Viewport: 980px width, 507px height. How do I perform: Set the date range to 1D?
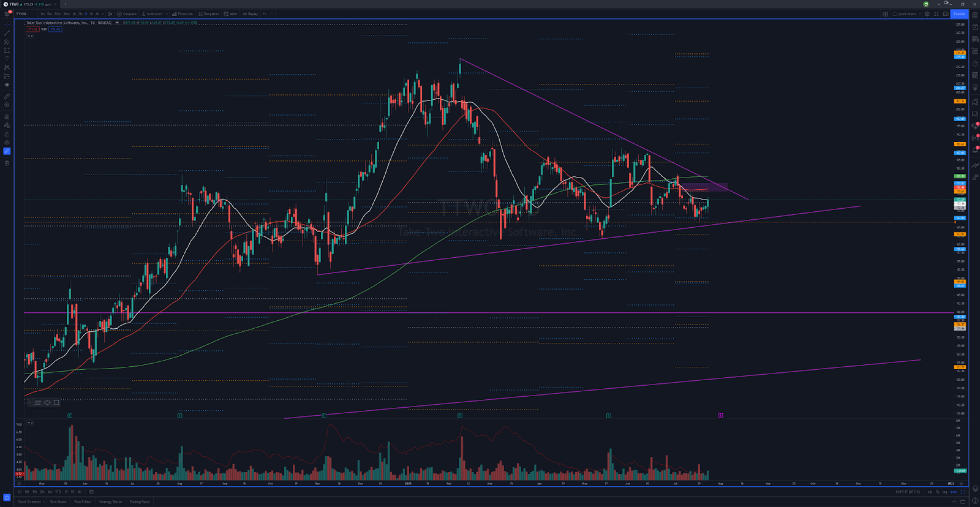20,492
